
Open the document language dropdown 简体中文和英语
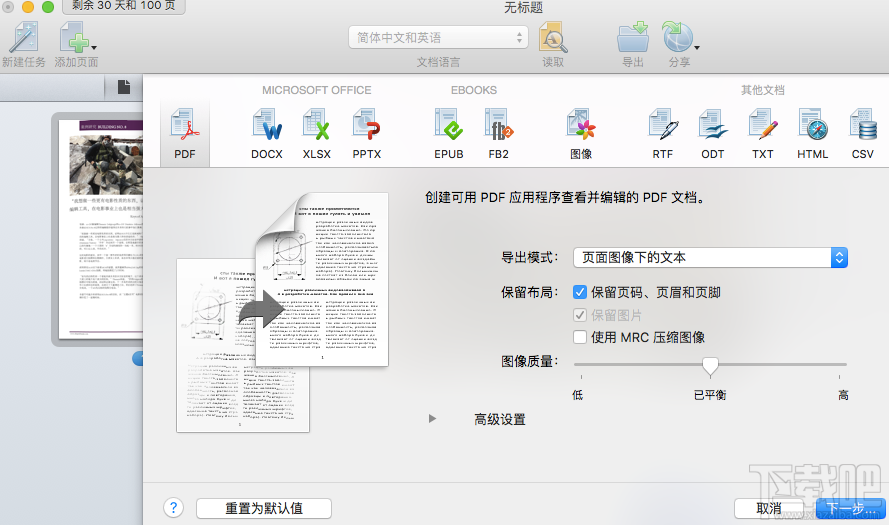click(x=438, y=37)
